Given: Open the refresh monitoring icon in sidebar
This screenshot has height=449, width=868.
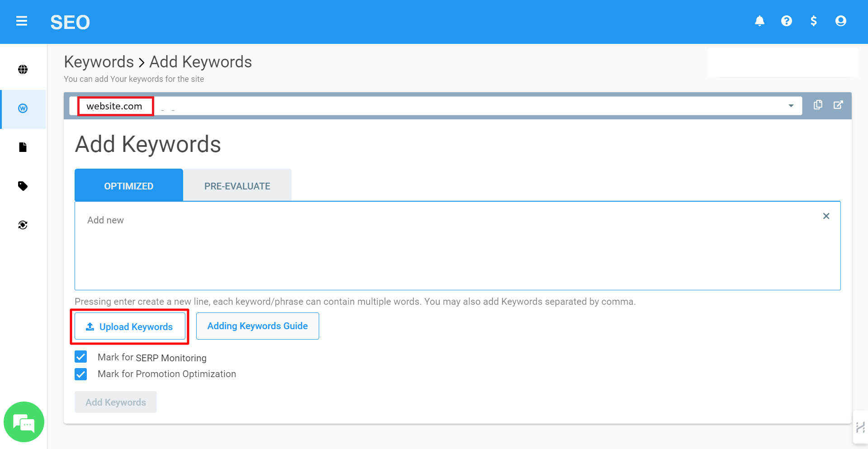Looking at the screenshot, I should click(23, 225).
